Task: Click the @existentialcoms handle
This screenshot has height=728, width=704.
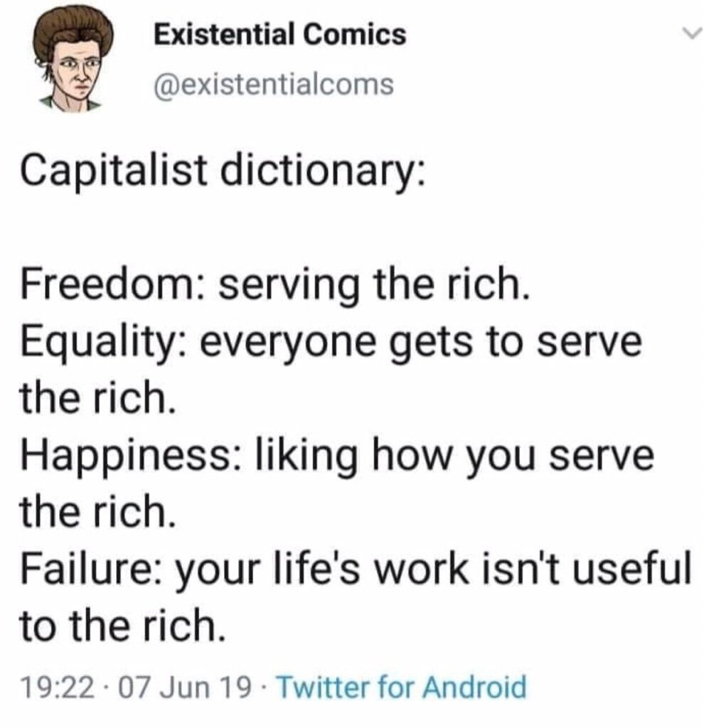Action: coord(274,85)
